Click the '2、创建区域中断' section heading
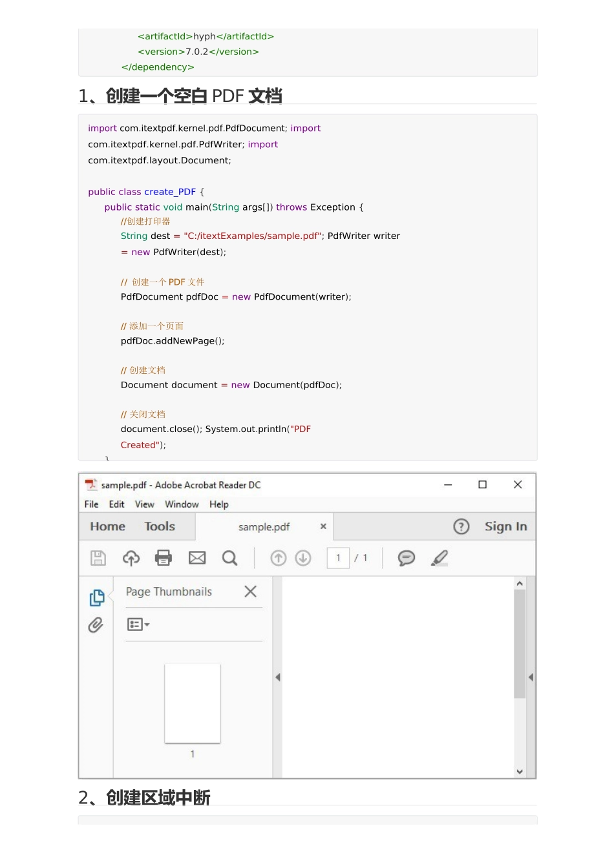The image size is (614, 868). tap(144, 798)
